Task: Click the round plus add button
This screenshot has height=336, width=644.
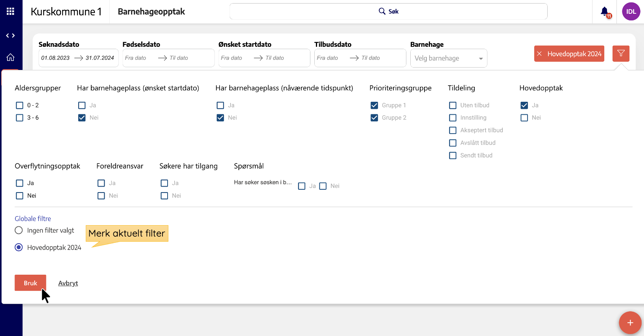Action: click(x=630, y=323)
